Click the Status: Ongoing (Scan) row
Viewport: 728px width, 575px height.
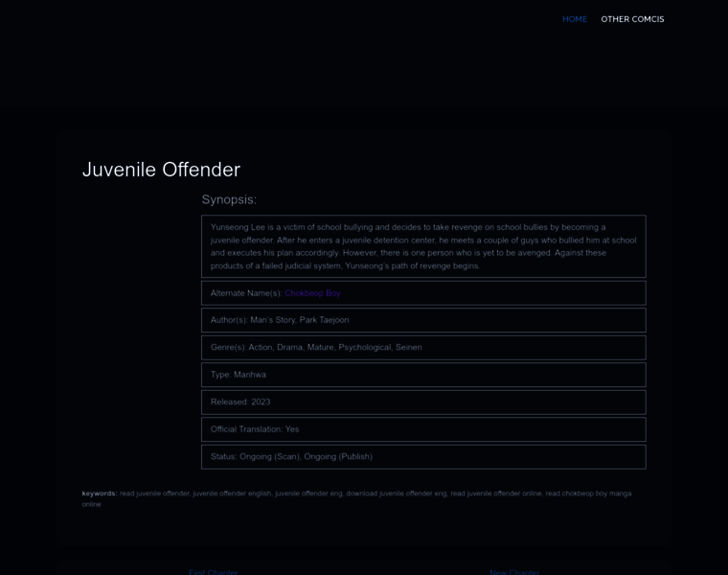click(x=423, y=456)
